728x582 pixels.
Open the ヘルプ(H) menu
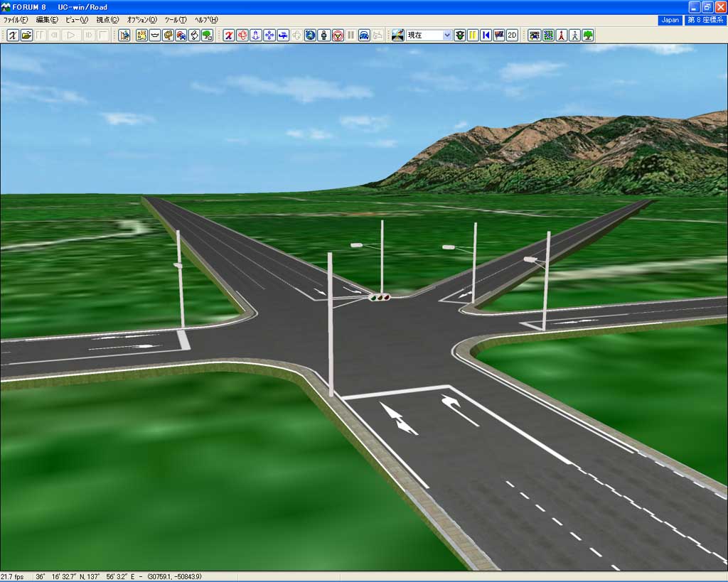[206, 20]
